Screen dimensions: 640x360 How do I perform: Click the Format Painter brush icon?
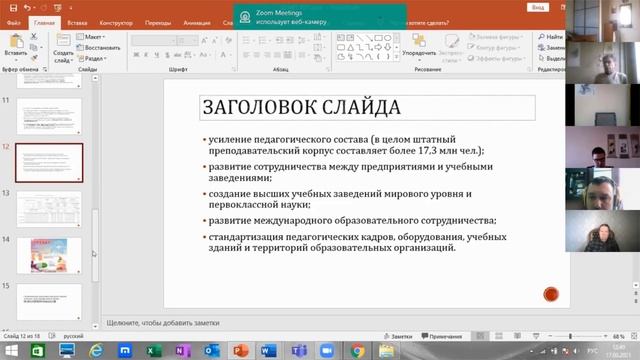(x=34, y=58)
